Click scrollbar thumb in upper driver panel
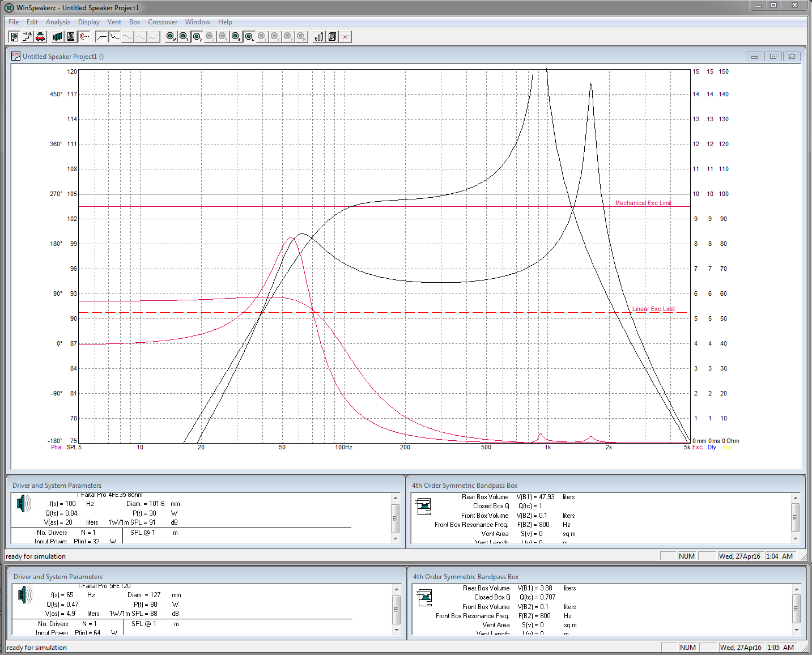 pos(396,518)
